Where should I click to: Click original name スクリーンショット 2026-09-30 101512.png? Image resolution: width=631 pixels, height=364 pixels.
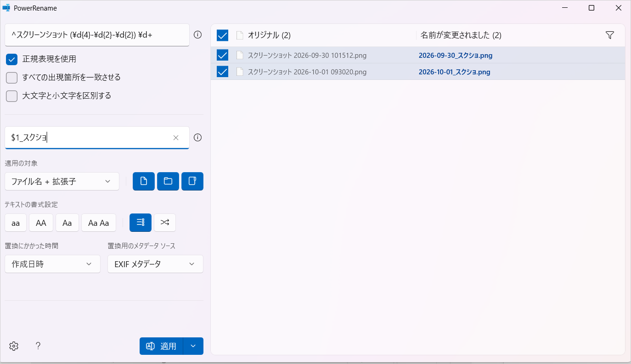(x=307, y=56)
